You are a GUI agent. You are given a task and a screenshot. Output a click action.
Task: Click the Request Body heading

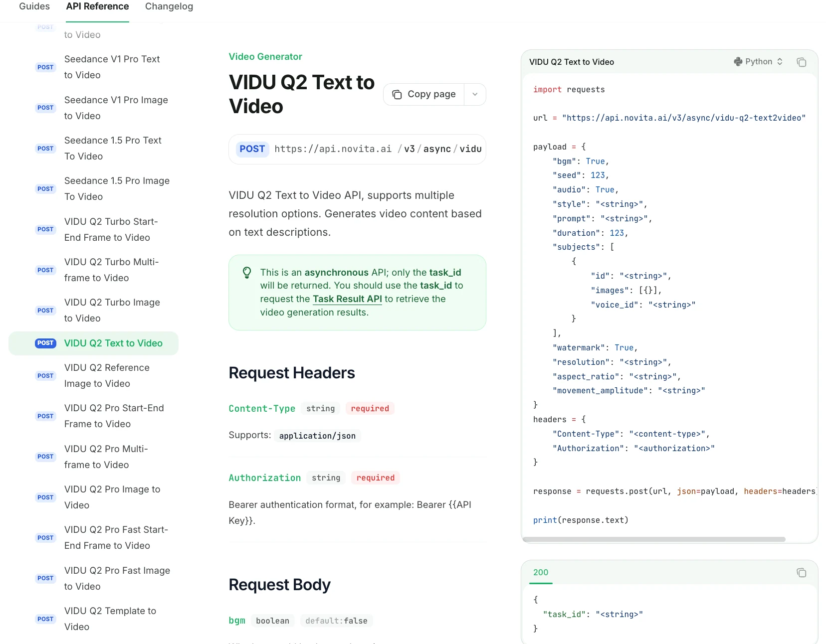(x=280, y=585)
